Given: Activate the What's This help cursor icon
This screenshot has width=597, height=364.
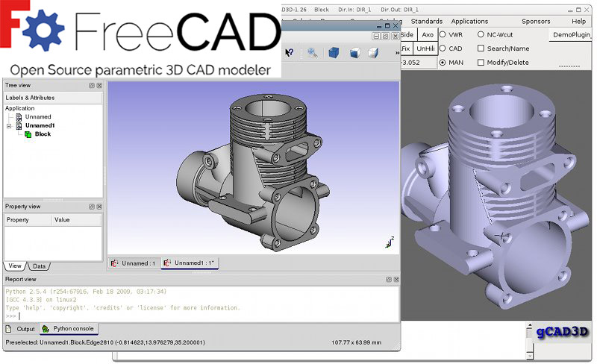Looking at the screenshot, I should (290, 52).
